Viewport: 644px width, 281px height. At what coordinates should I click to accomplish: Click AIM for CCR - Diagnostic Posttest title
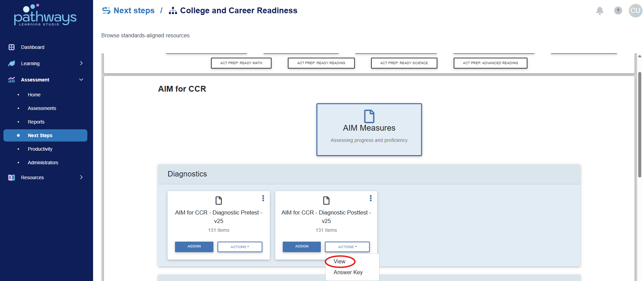pyautogui.click(x=326, y=217)
